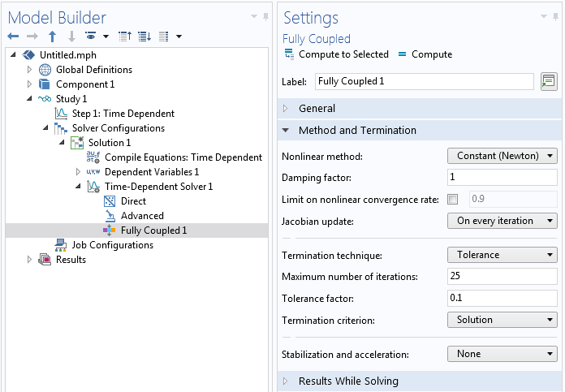The image size is (565, 392).
Task: Expand the Results While Solving section
Action: tap(348, 381)
